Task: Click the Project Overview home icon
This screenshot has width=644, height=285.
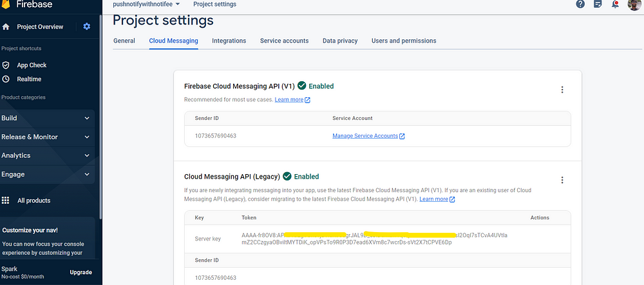Action: click(6, 27)
